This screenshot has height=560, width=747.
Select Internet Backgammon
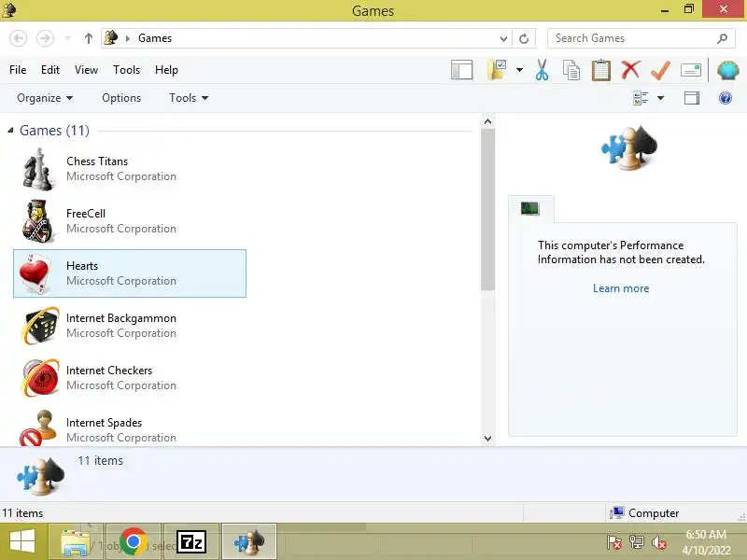130,326
